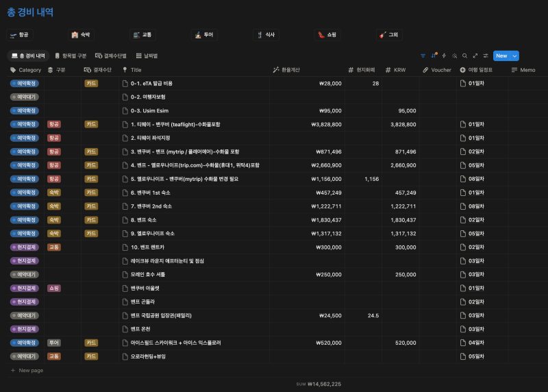Click the page icon of 6. 벤쿠버 1st 숙소
Image resolution: width=548 pixels, height=392 pixels.
[x=125, y=193]
